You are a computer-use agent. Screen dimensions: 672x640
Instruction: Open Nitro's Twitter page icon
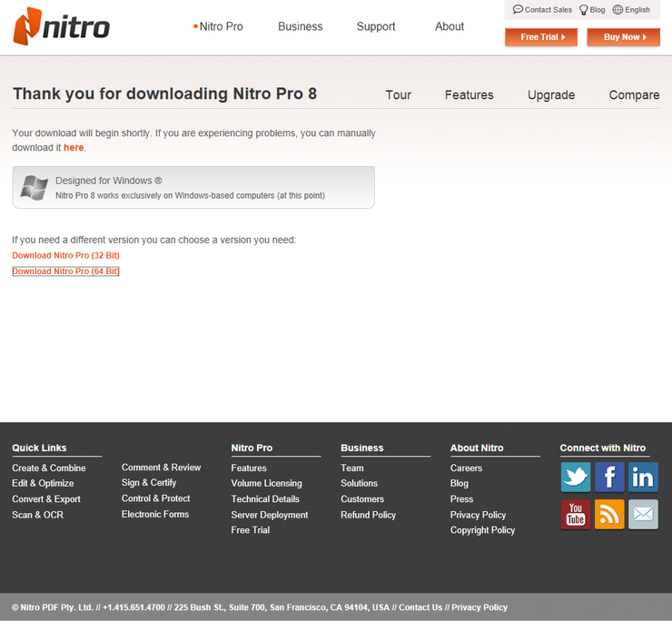[575, 477]
